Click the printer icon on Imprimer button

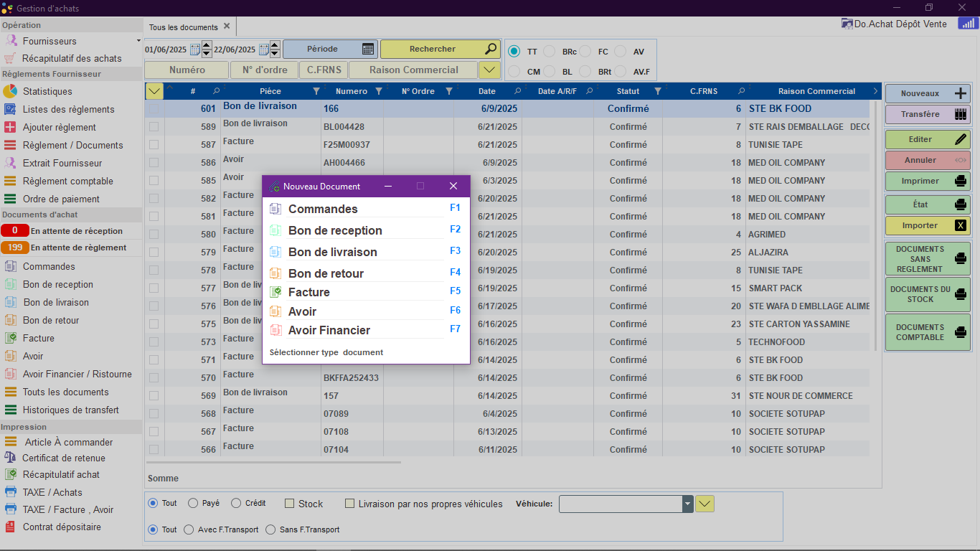point(961,181)
